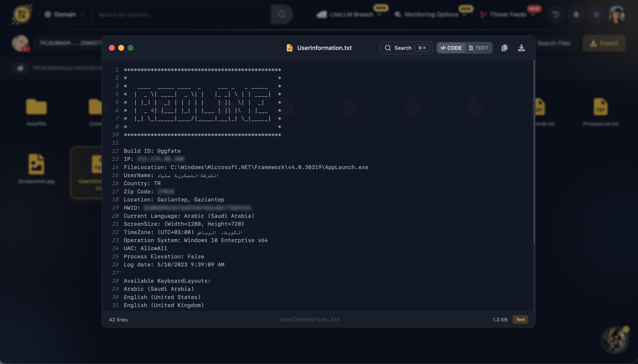Click the Export button in background
Image resolution: width=638 pixels, height=364 pixels.
point(604,43)
